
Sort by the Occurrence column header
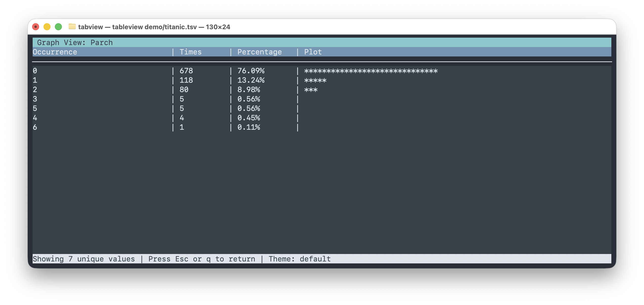pyautogui.click(x=54, y=52)
